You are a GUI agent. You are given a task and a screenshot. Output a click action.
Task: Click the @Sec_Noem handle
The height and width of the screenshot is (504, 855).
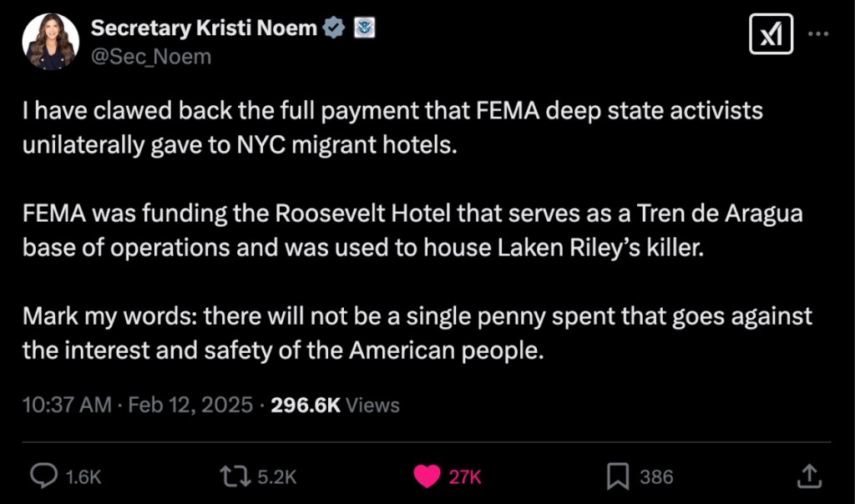[x=150, y=57]
